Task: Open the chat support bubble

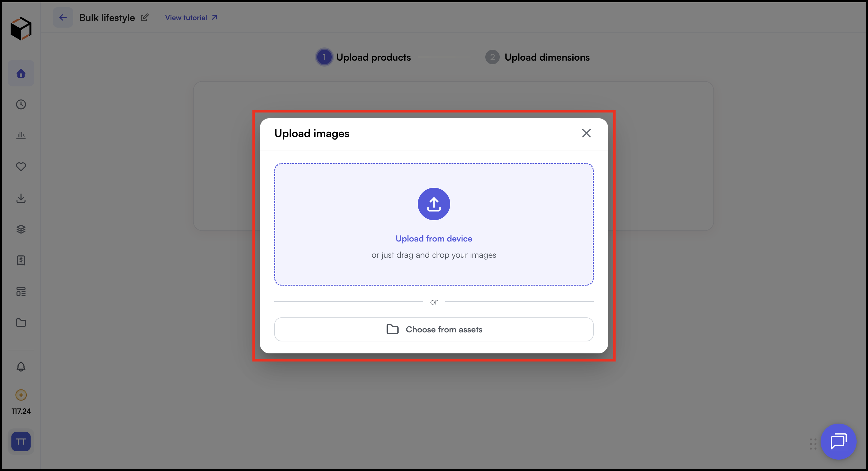Action: (x=838, y=442)
